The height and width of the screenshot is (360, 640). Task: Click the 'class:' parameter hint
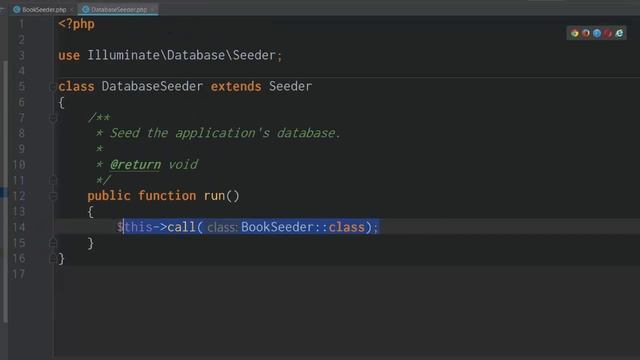click(x=222, y=228)
